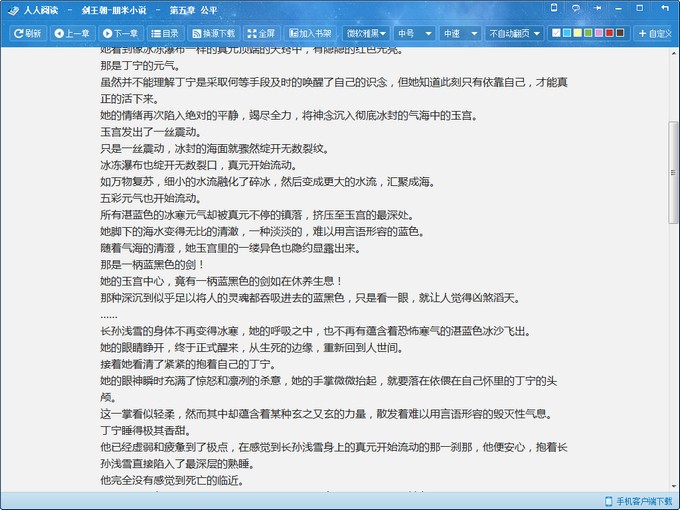Open the 目录 table of contents
The image size is (680, 510).
[165, 33]
